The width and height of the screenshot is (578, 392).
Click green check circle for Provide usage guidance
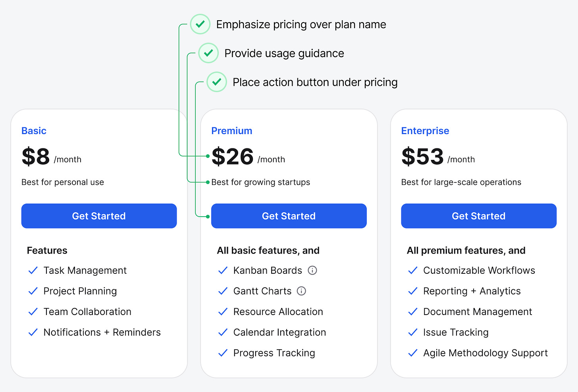click(208, 53)
